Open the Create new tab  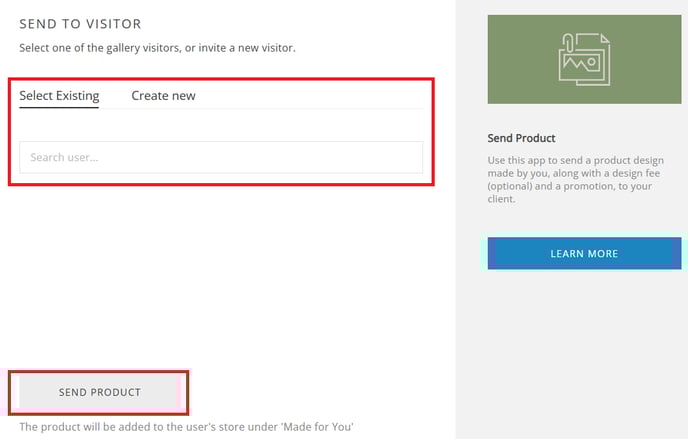(x=163, y=96)
